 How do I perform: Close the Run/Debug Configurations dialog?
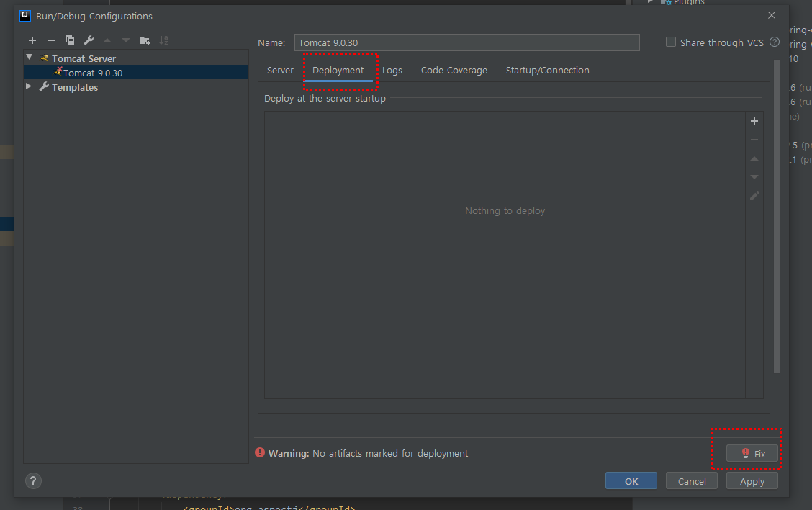pos(772,15)
